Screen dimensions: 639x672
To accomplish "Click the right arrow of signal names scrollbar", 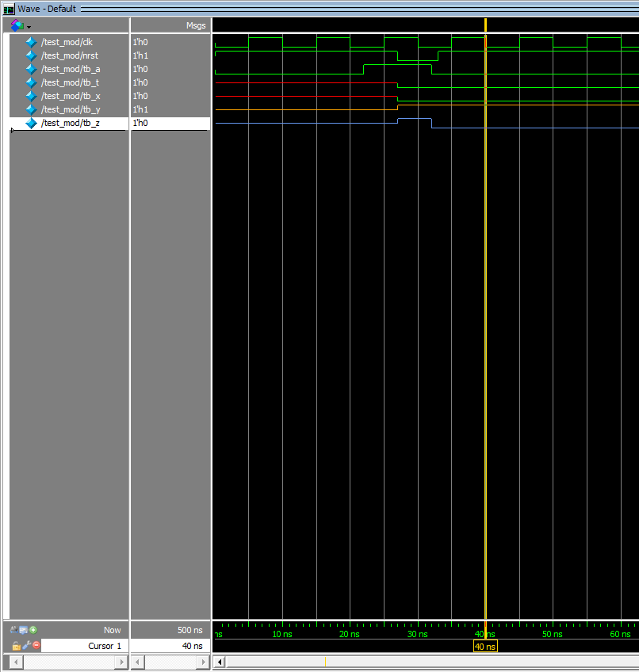I will coord(121,662).
